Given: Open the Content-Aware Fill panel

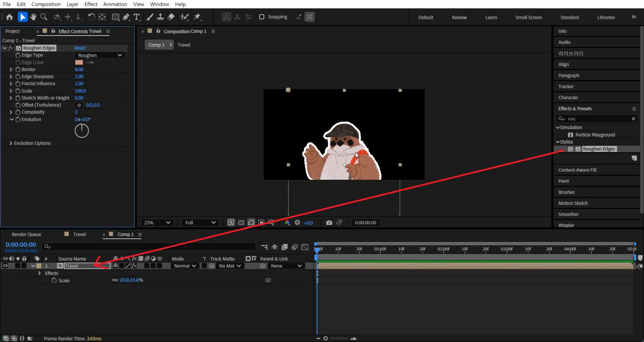Looking at the screenshot, I should tap(577, 170).
